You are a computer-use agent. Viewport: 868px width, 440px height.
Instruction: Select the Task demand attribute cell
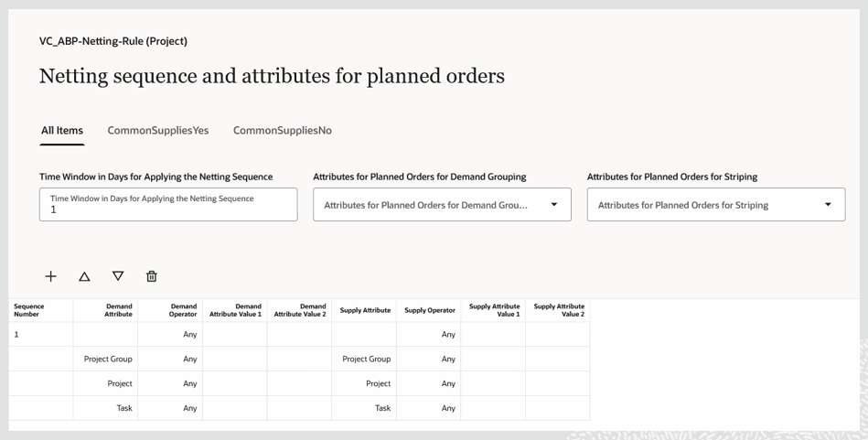106,408
